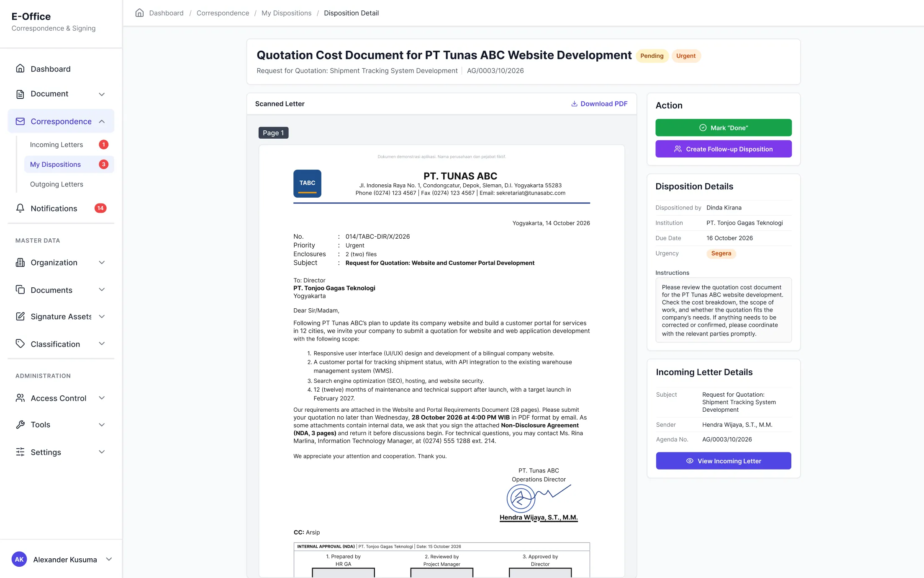Viewport: 924px width, 578px height.
Task: Click the Dashboard house icon in sidebar
Action: [x=20, y=68]
